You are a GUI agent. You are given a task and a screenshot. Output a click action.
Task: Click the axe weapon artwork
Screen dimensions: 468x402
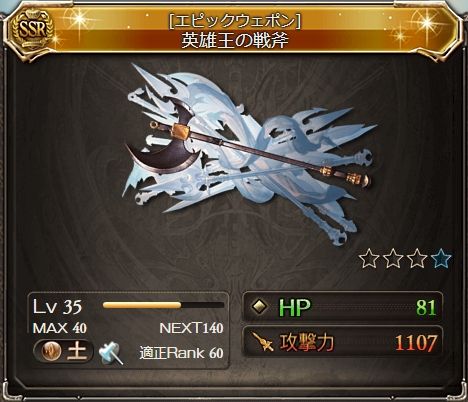[248, 153]
